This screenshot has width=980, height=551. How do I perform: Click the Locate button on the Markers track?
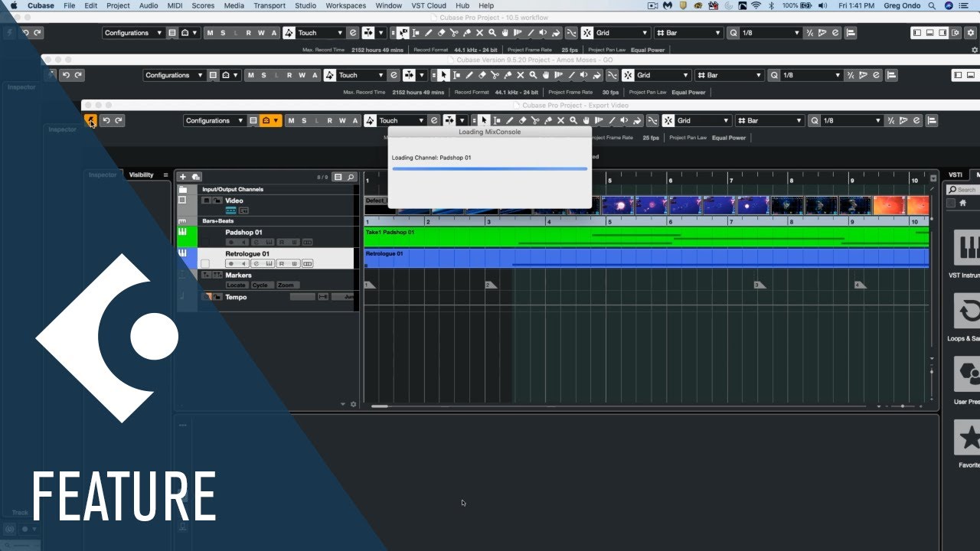point(236,285)
